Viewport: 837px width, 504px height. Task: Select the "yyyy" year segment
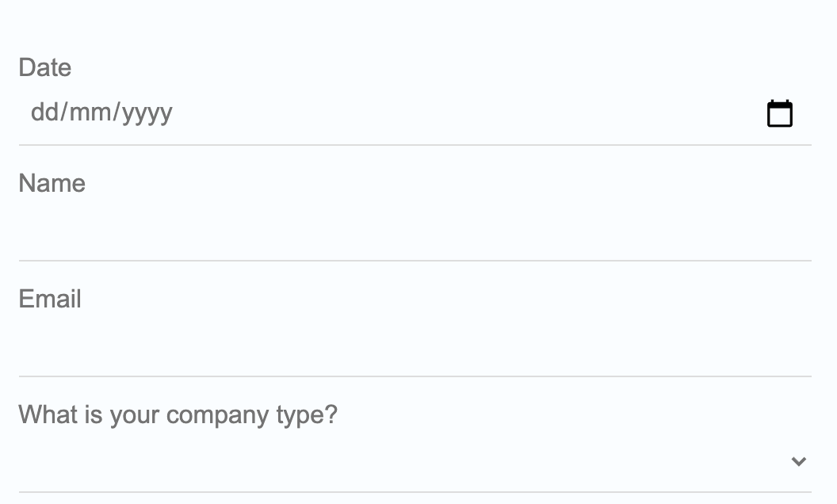[147, 113]
